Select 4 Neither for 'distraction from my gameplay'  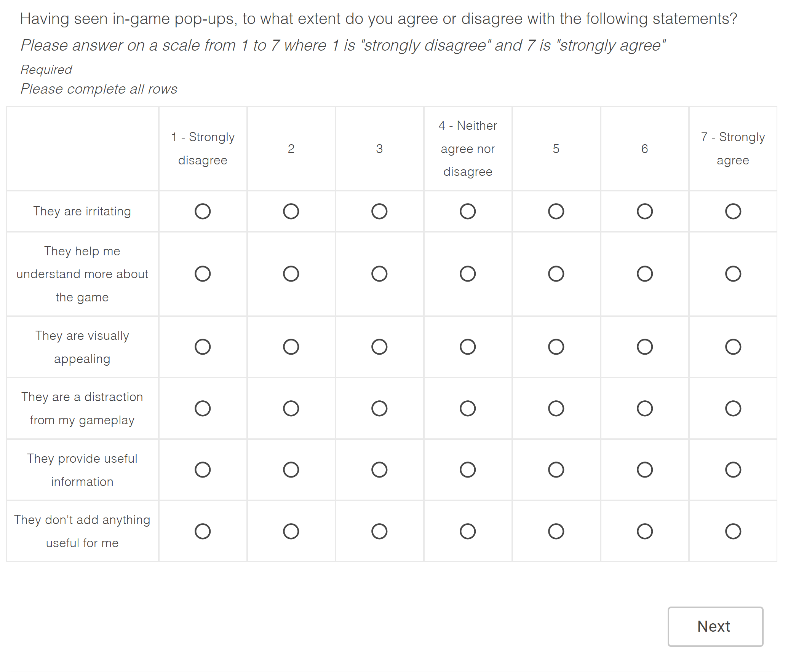point(467,408)
